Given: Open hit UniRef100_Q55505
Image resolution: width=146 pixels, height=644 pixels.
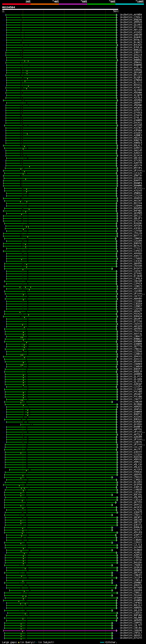Looking at the screenshot, I should [131, 22].
